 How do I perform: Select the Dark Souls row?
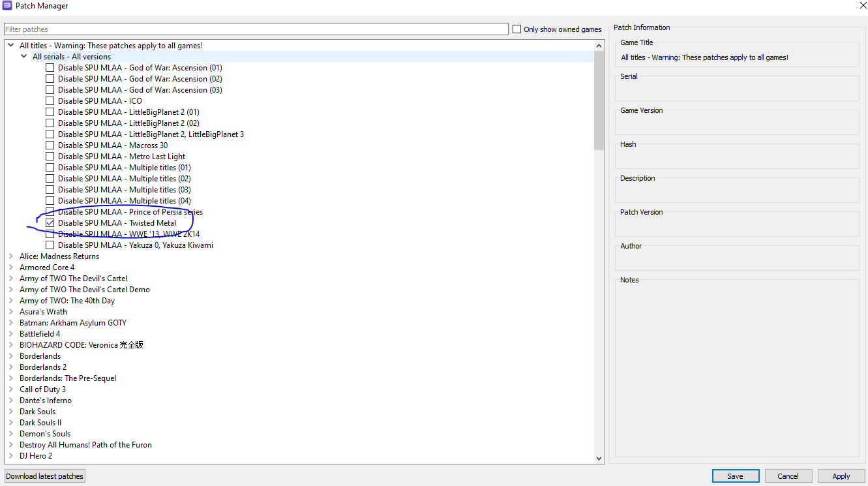click(37, 412)
